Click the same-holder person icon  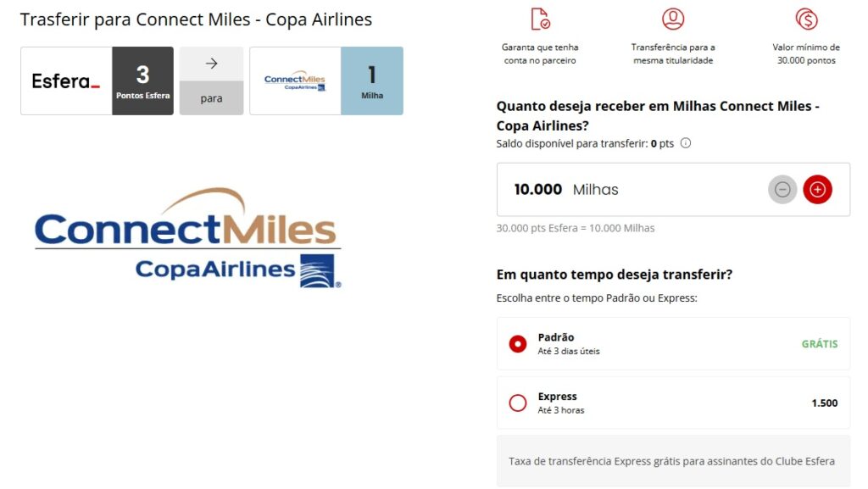point(673,19)
